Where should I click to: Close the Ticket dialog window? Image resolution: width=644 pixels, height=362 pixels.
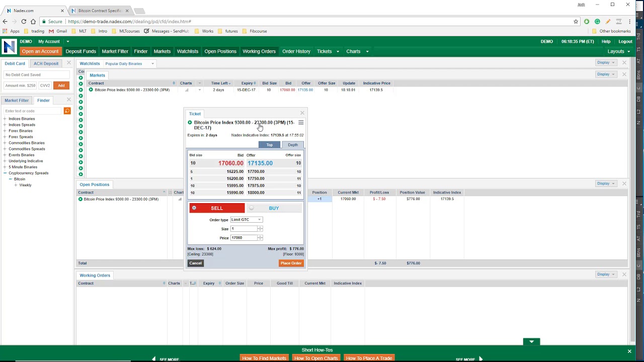click(302, 113)
